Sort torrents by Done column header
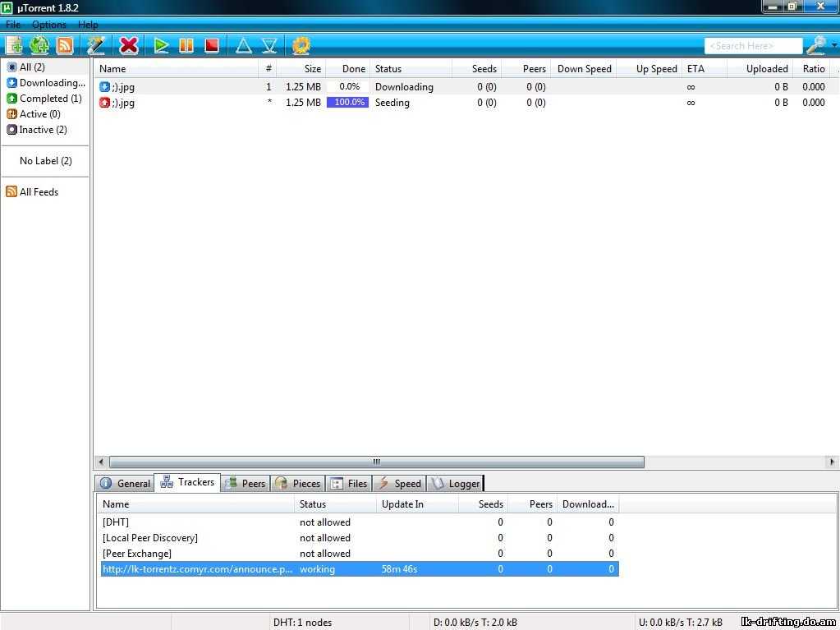 pyautogui.click(x=347, y=68)
